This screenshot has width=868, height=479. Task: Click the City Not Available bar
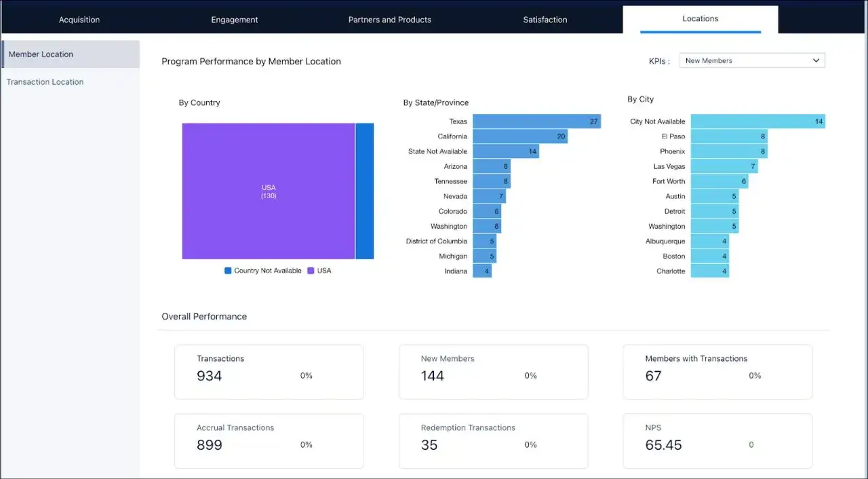point(758,121)
